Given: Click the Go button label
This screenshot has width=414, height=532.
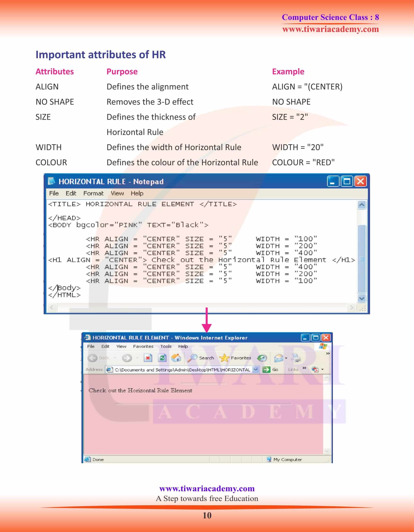Looking at the screenshot, I should [x=275, y=370].
